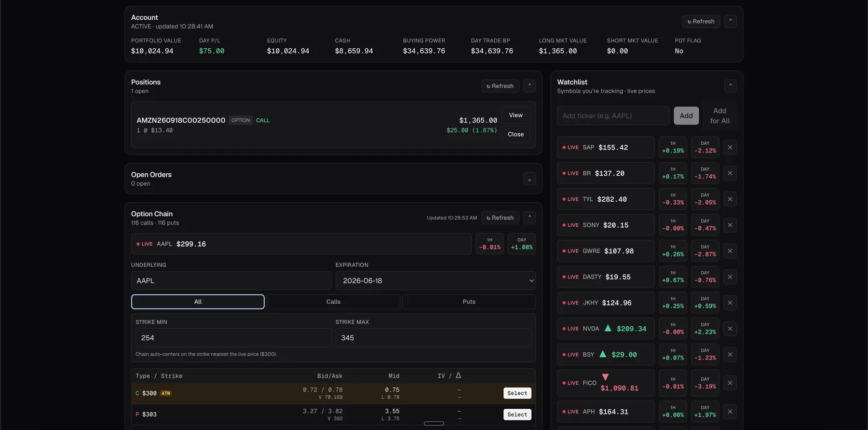Screen dimensions: 868x430
Task: Remove BR from the watchlist
Action: [x=730, y=173]
